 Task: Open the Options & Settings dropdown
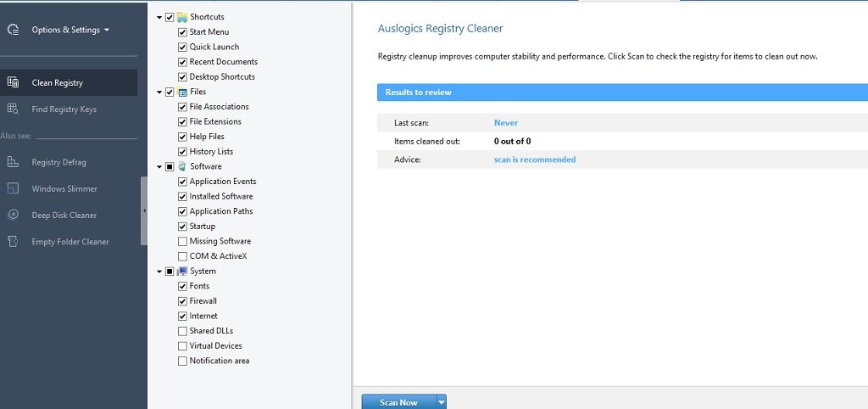pyautogui.click(x=70, y=30)
